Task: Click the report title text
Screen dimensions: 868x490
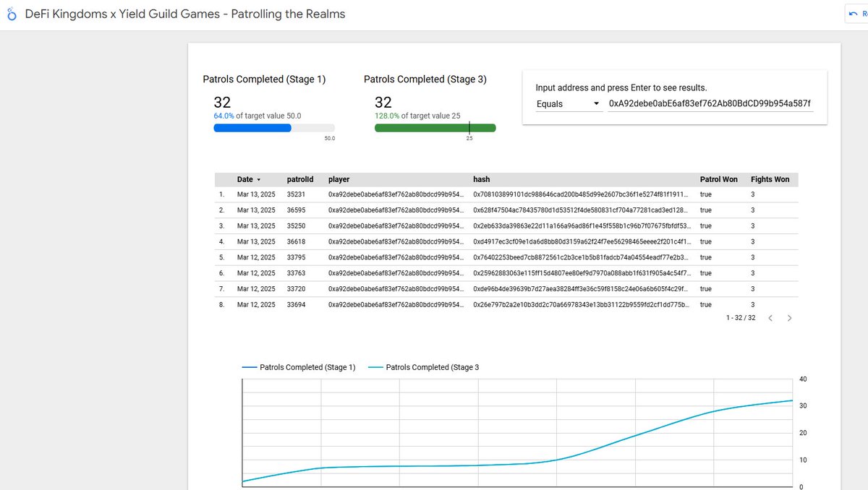Action: pyautogui.click(x=185, y=14)
